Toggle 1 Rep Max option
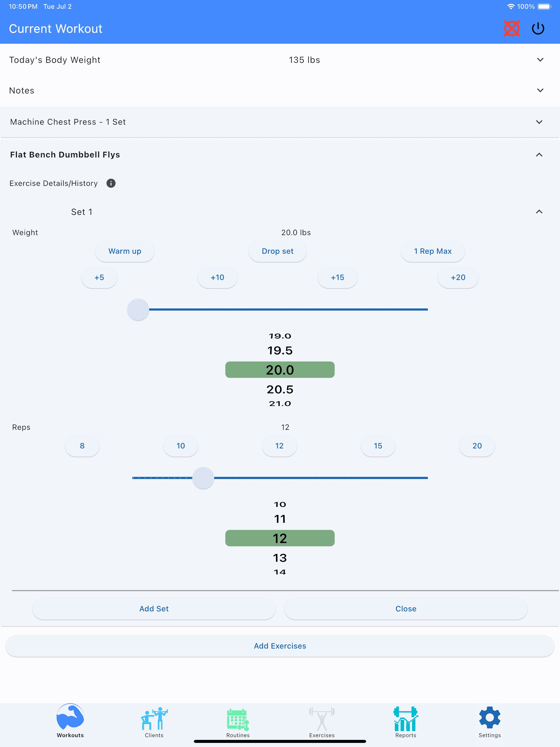 433,251
